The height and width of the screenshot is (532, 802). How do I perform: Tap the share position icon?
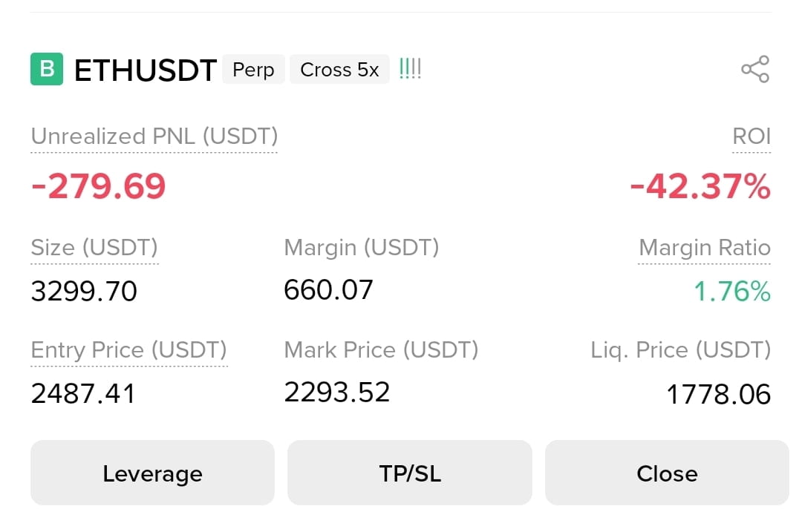pyautogui.click(x=755, y=69)
